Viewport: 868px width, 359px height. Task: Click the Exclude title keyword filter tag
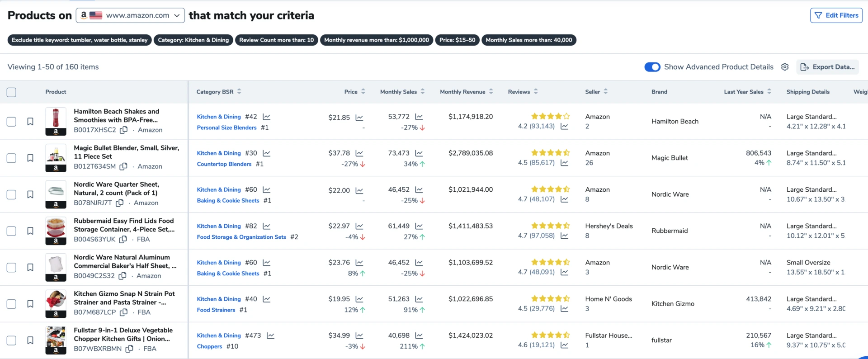[x=80, y=40]
